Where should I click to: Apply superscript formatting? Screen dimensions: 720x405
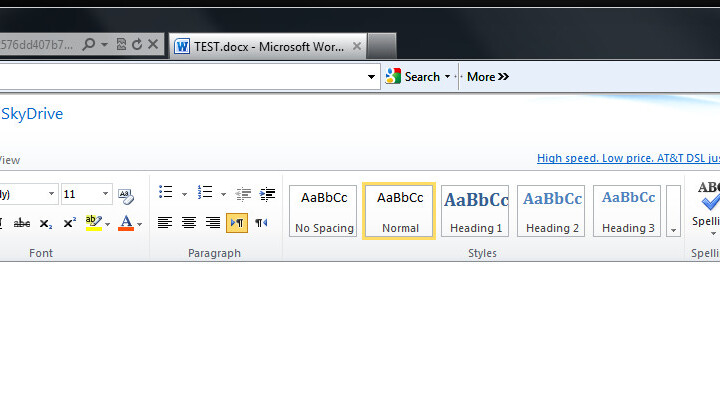(x=69, y=223)
